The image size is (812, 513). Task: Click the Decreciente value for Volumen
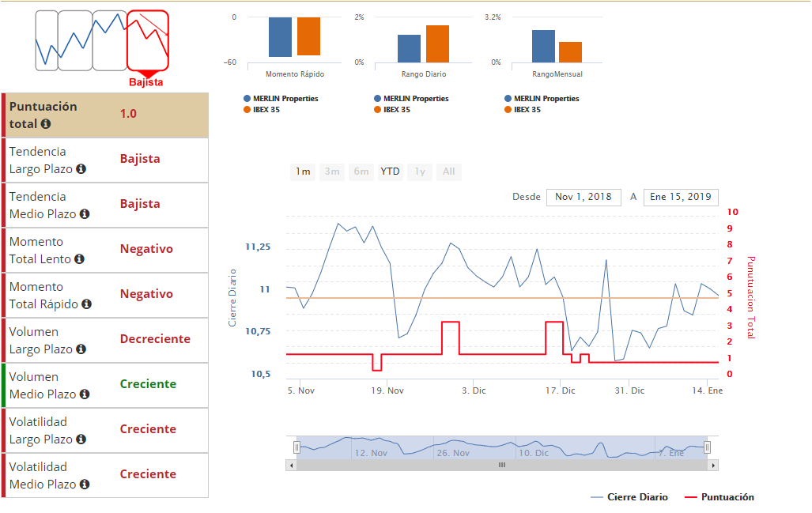click(155, 339)
